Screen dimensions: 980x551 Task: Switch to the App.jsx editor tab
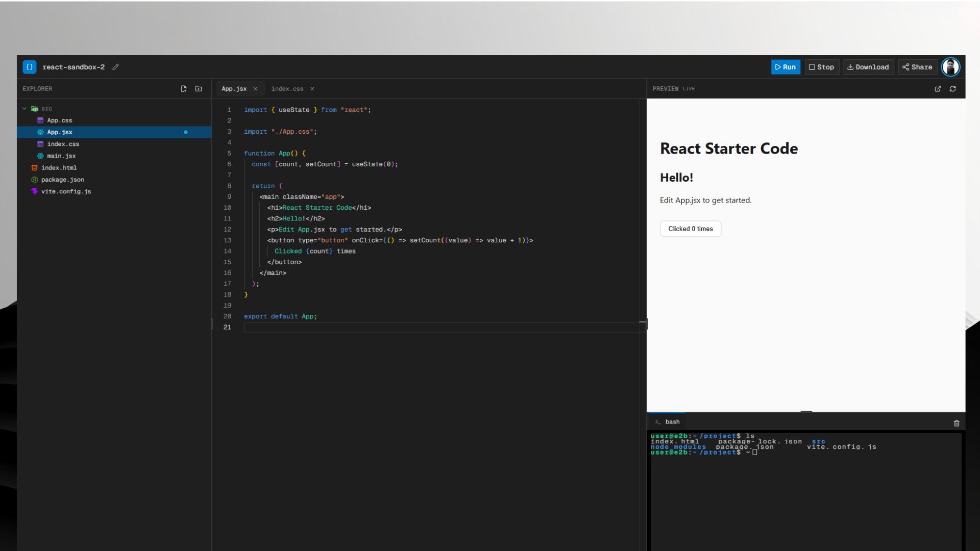click(x=234, y=89)
